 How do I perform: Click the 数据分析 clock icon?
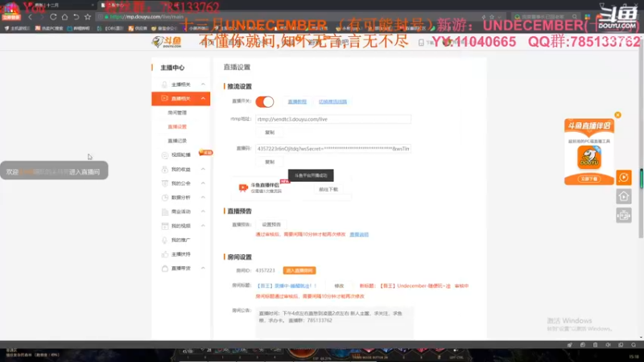(x=165, y=197)
